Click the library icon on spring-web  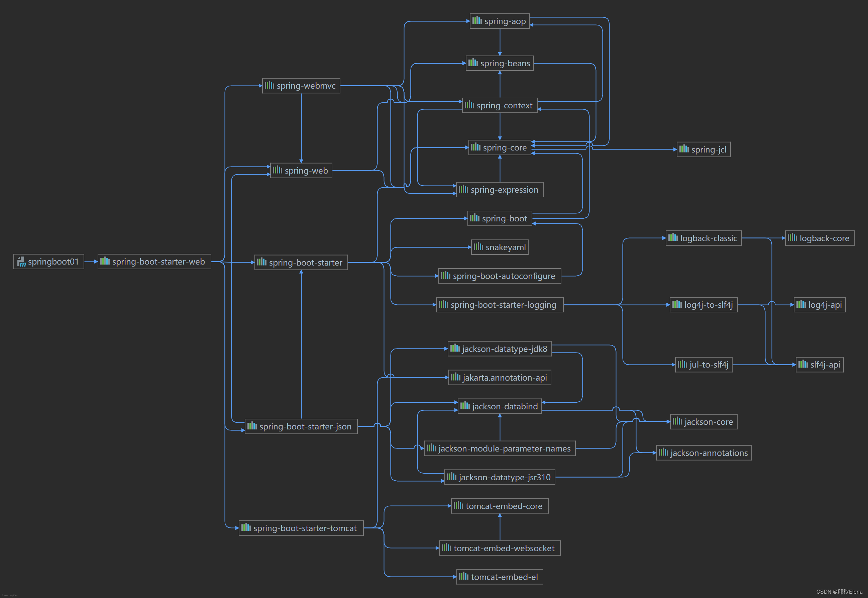click(277, 170)
